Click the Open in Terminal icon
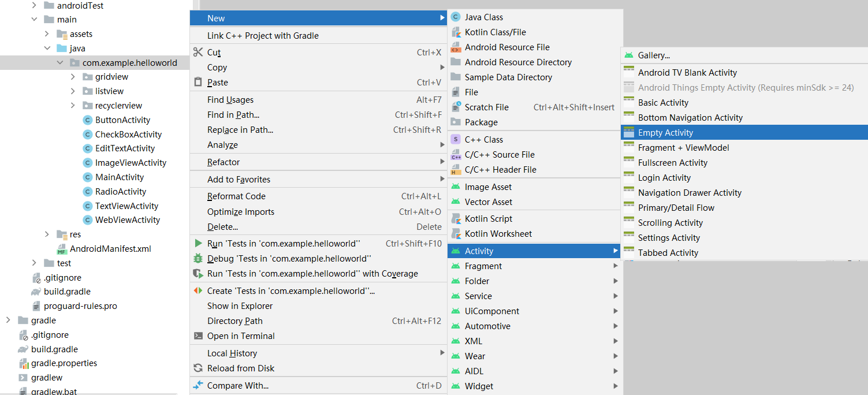This screenshot has width=868, height=395. 198,336
